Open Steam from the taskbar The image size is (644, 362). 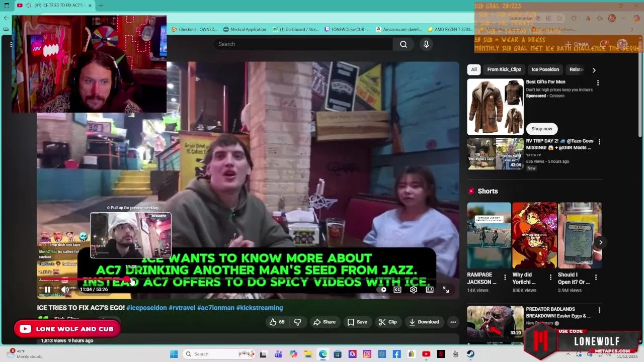click(x=471, y=354)
